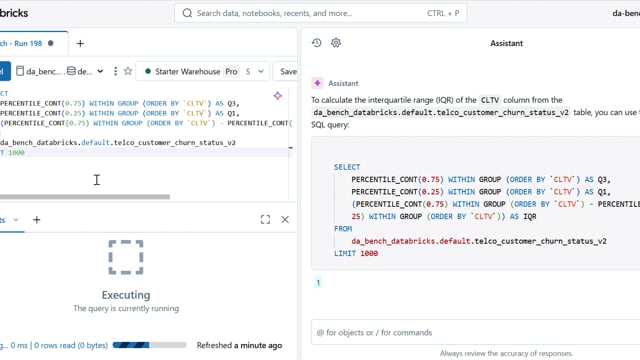The height and width of the screenshot is (360, 640).
Task: Click the purple Assistant sparkle icon in the editor
Action: (x=278, y=96)
